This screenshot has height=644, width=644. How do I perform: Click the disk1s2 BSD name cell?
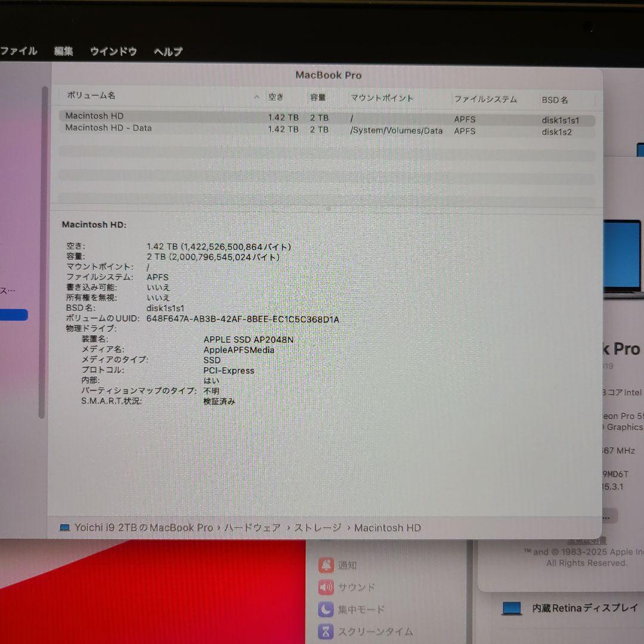556,132
